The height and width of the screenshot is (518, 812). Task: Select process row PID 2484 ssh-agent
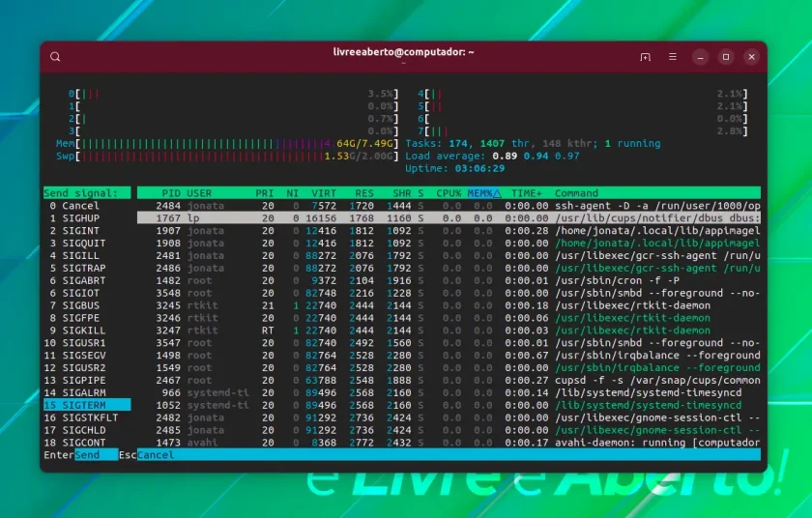pyautogui.click(x=449, y=206)
